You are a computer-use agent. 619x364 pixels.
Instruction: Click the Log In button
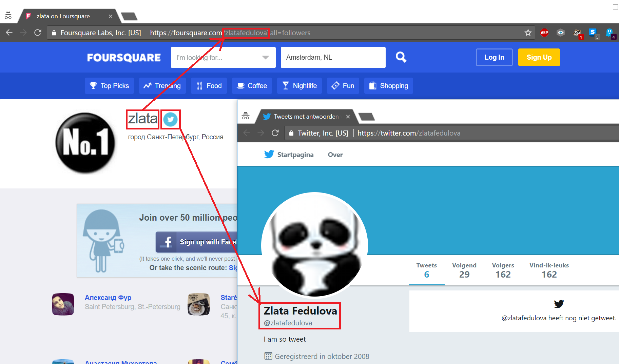[x=494, y=57]
